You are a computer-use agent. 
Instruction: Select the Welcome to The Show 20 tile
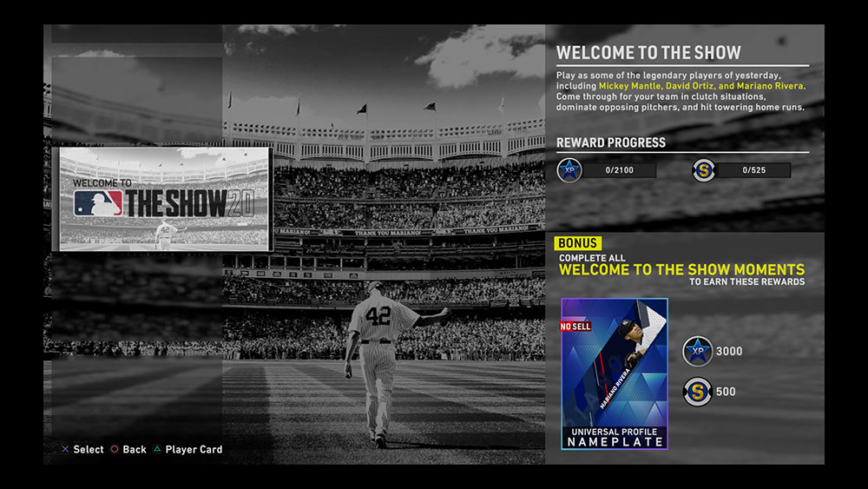coord(161,199)
